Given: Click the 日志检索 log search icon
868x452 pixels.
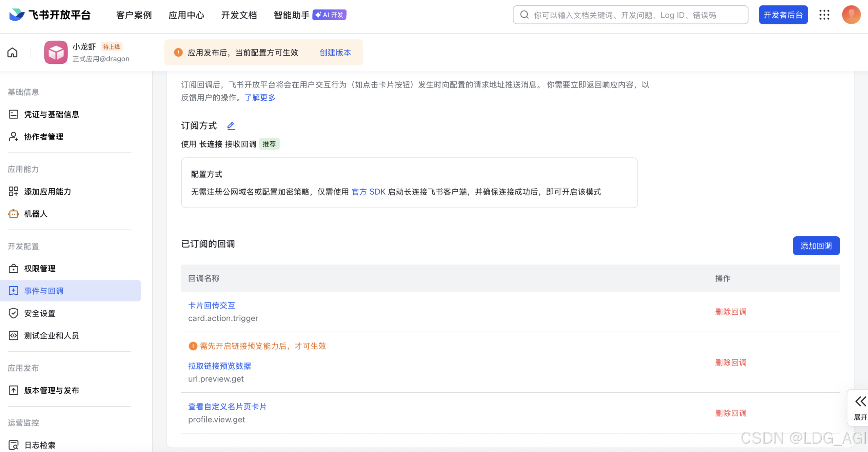Looking at the screenshot, I should pos(13,445).
